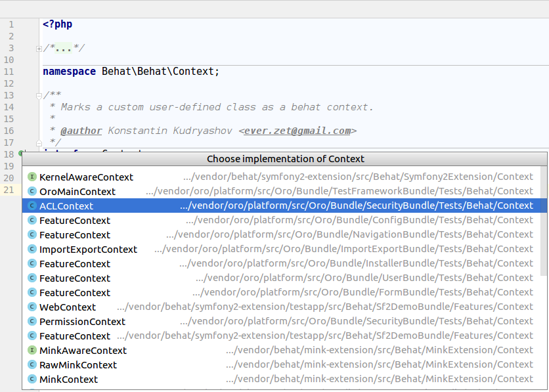Click the interface icon beside MinkAwareContext

coord(32,351)
